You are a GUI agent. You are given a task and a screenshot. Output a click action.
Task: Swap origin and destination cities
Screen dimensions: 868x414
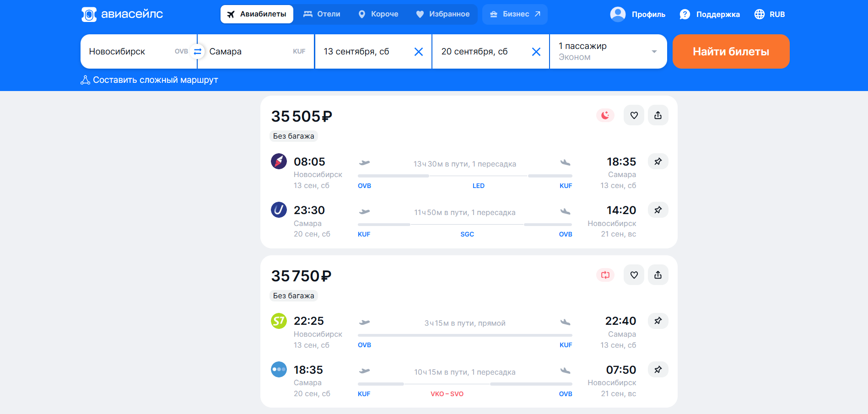[198, 52]
